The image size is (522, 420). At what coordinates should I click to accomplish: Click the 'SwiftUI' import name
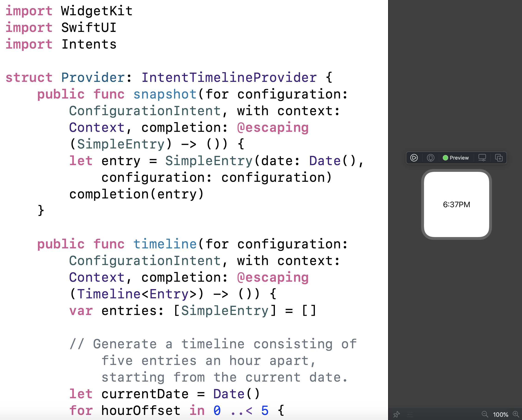coord(89,27)
